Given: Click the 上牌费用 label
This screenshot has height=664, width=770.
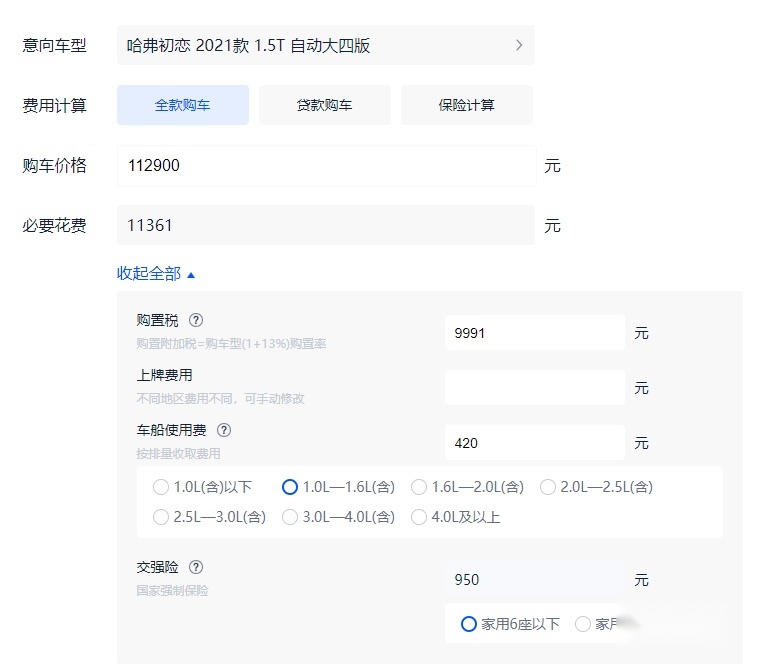Looking at the screenshot, I should click(165, 375).
